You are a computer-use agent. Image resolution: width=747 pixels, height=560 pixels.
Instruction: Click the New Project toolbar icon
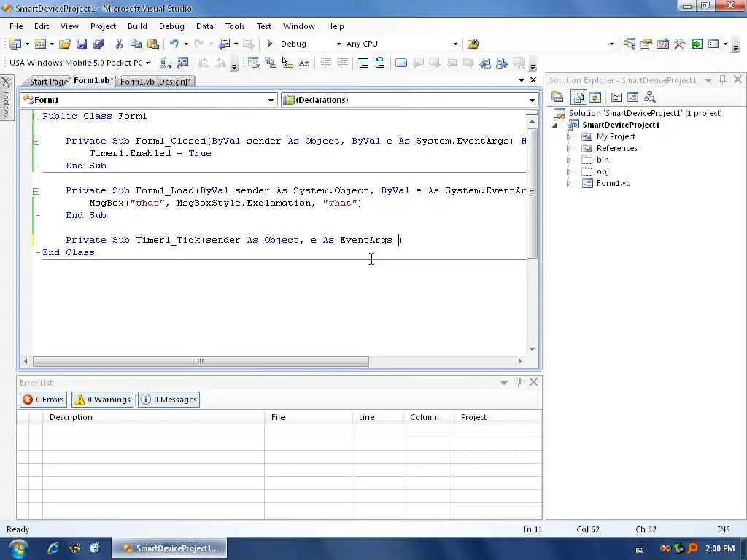[x=15, y=44]
